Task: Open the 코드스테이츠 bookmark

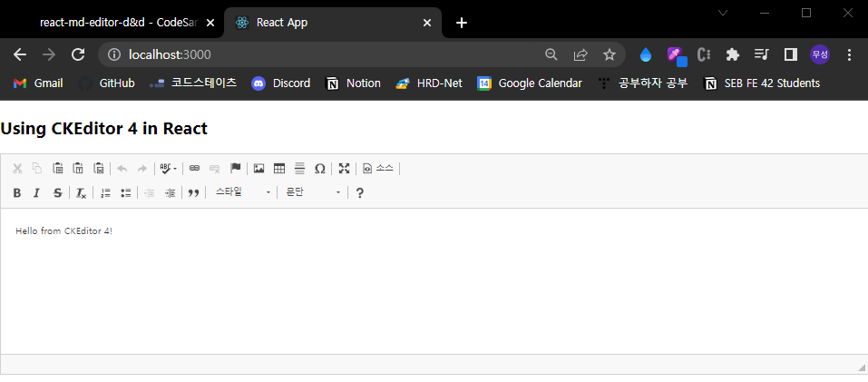Action: 194,83
